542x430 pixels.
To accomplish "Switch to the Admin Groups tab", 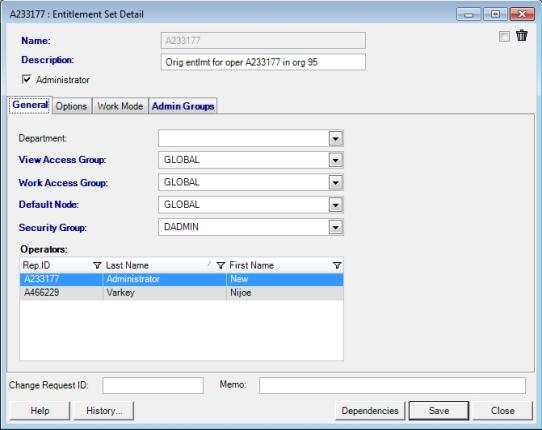I will coord(183,106).
